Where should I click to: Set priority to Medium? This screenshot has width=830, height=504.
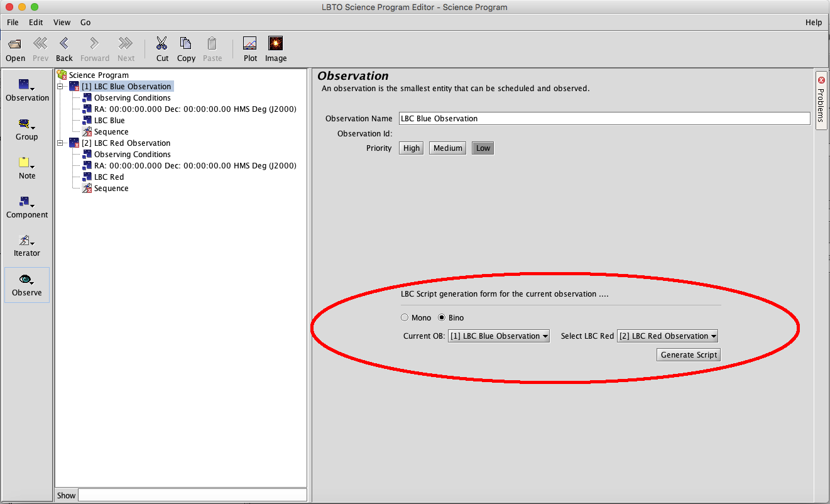pos(448,148)
